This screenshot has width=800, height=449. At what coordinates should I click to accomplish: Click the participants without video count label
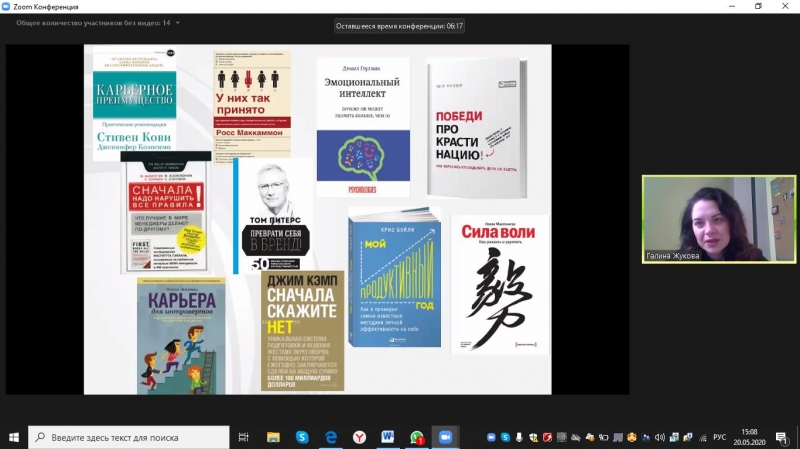93,23
